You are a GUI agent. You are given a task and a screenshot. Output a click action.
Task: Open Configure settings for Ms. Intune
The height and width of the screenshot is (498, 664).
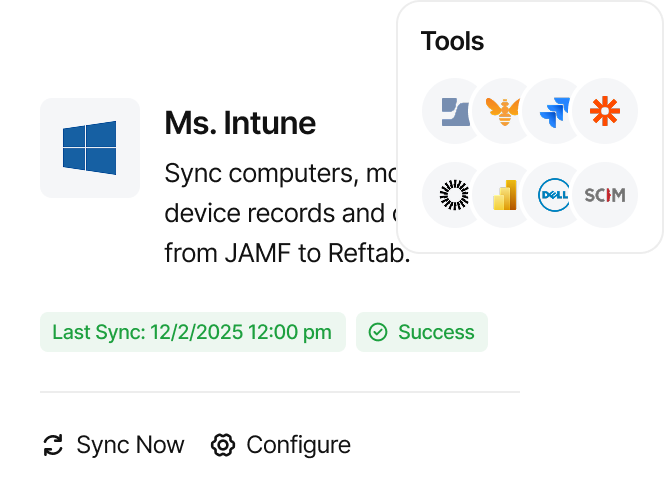281,445
